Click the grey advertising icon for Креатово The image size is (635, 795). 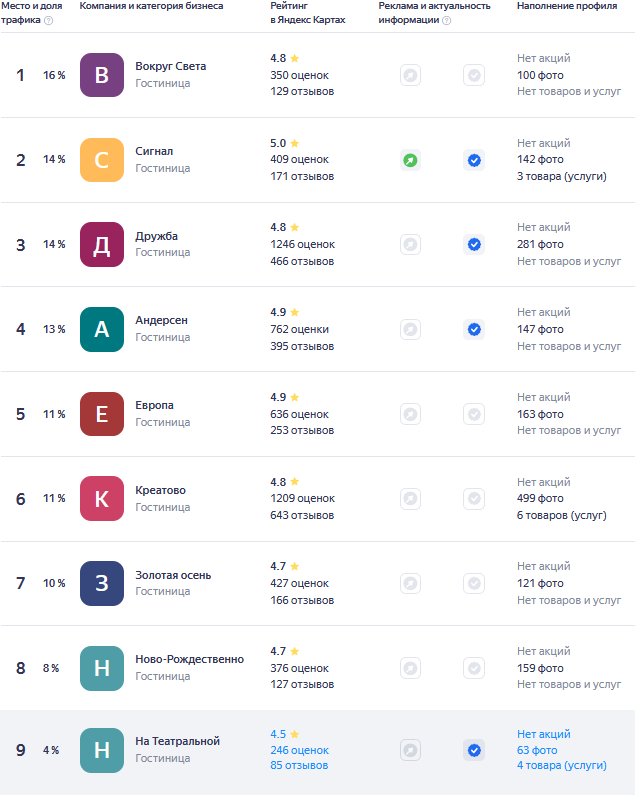click(x=410, y=499)
